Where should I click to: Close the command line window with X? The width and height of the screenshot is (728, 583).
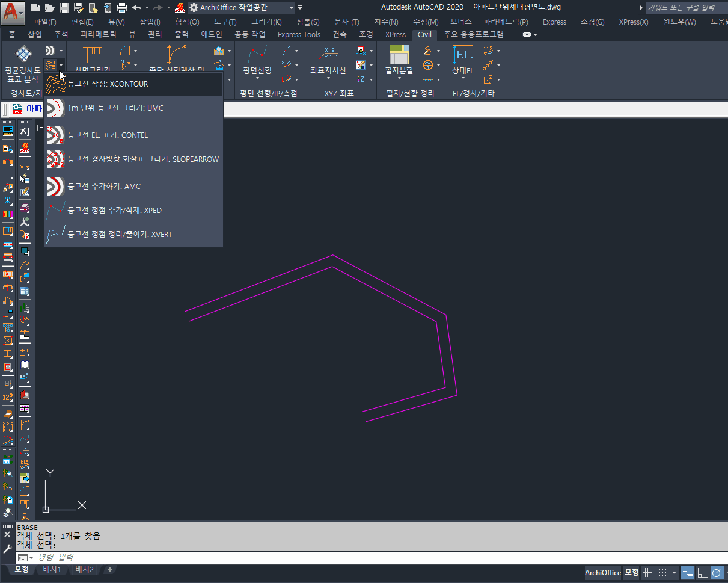(x=7, y=535)
